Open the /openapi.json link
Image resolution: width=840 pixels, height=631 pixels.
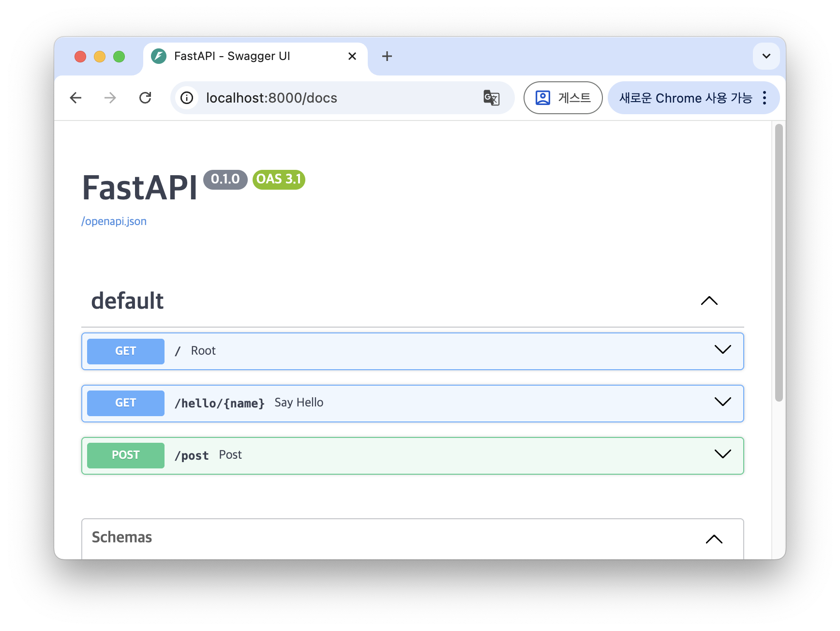pyautogui.click(x=114, y=221)
